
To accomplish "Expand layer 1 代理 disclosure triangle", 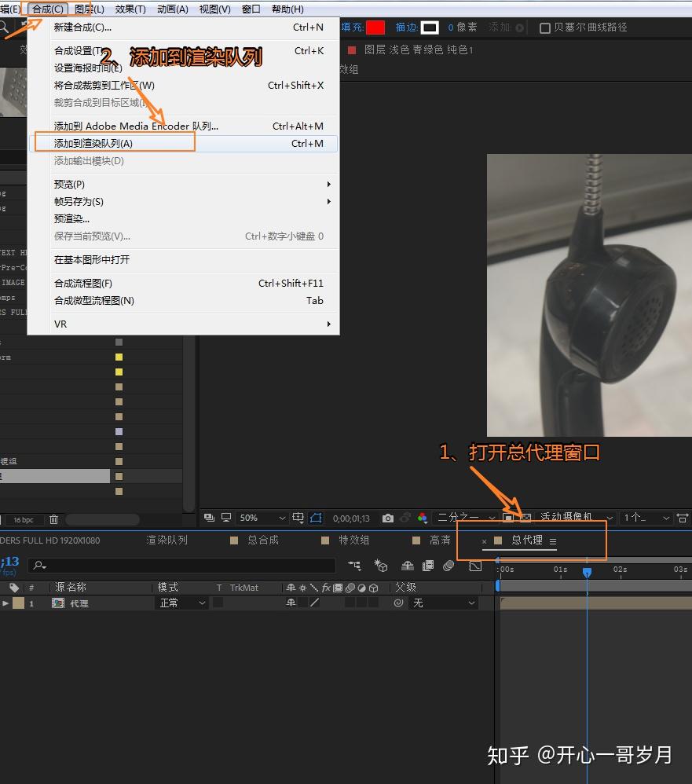I will [5, 603].
